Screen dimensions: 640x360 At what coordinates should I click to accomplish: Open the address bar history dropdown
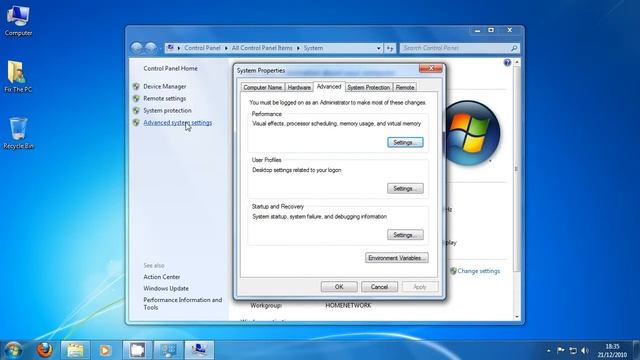click(x=378, y=48)
